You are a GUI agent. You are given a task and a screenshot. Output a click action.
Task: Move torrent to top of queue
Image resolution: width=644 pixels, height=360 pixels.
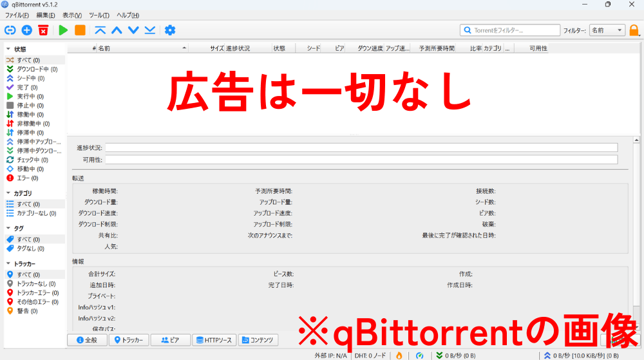coord(100,30)
